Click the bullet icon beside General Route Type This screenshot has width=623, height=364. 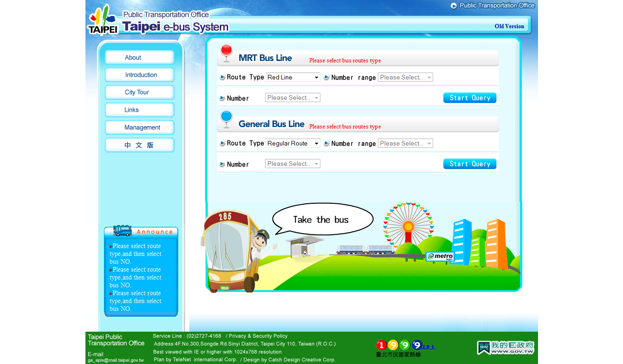click(x=222, y=144)
